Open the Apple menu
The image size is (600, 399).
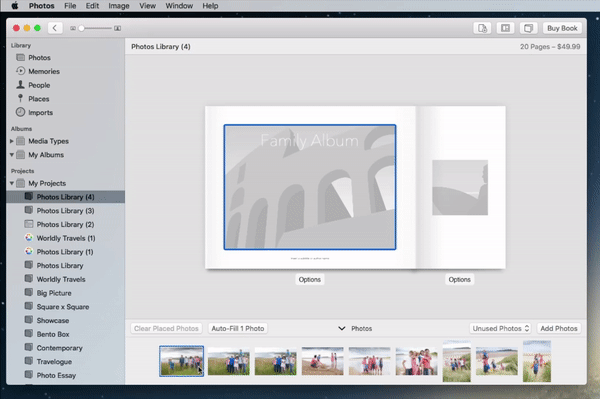pos(15,6)
